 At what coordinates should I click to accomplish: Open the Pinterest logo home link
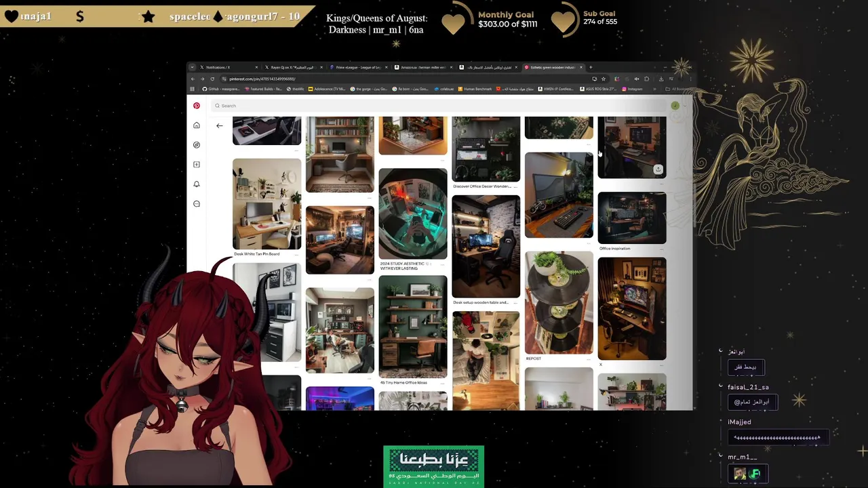pyautogui.click(x=197, y=106)
